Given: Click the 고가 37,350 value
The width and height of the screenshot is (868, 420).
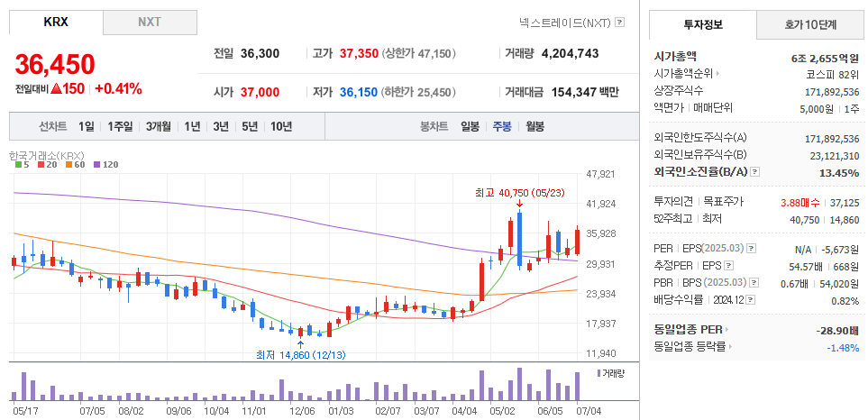Looking at the screenshot, I should tap(359, 54).
